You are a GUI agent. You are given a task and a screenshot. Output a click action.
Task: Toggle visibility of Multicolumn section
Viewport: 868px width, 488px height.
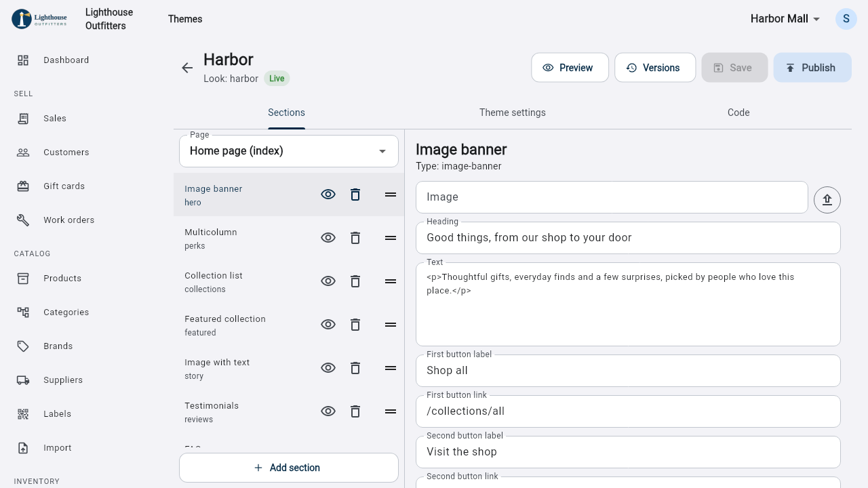point(328,238)
